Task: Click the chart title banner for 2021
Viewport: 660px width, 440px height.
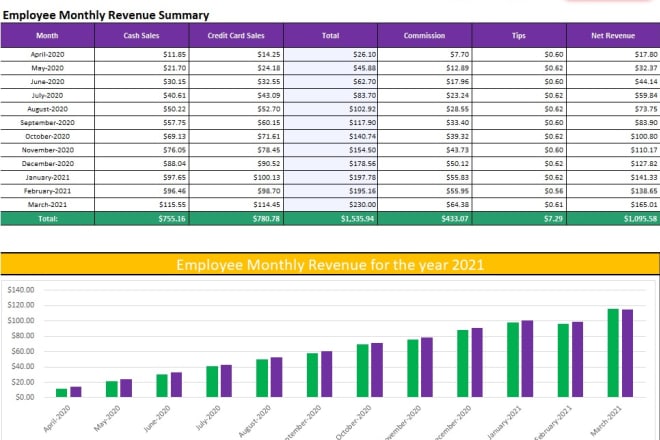Action: pyautogui.click(x=330, y=264)
